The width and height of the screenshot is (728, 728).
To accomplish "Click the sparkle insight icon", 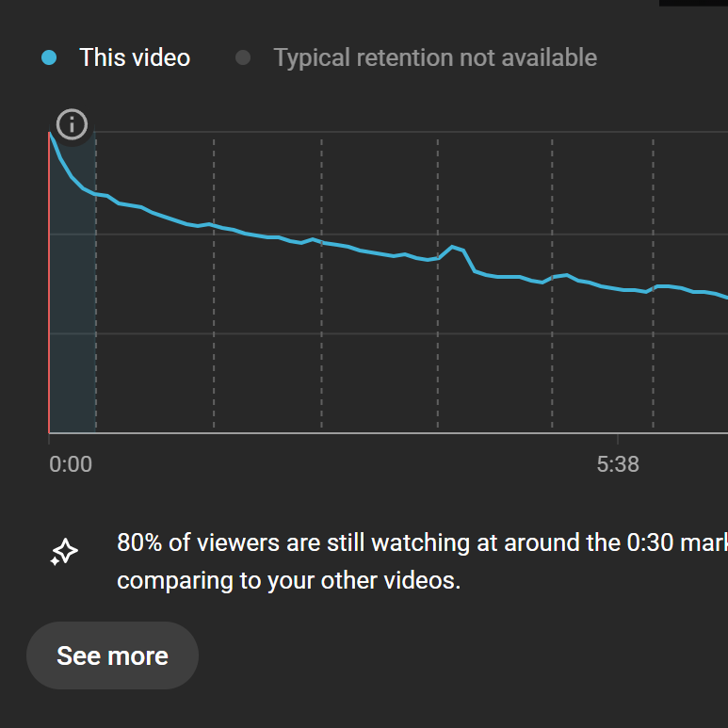I will click(64, 552).
